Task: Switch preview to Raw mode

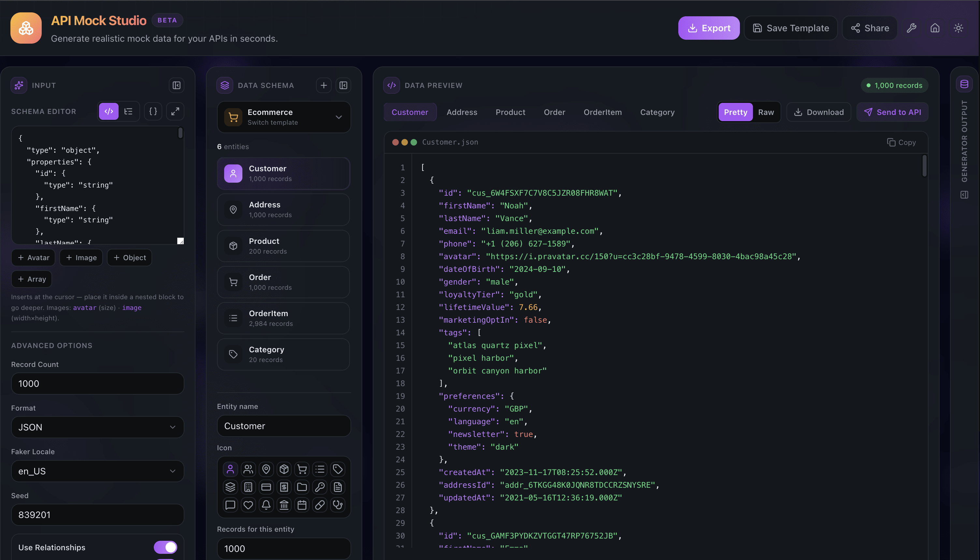Action: [x=766, y=112]
